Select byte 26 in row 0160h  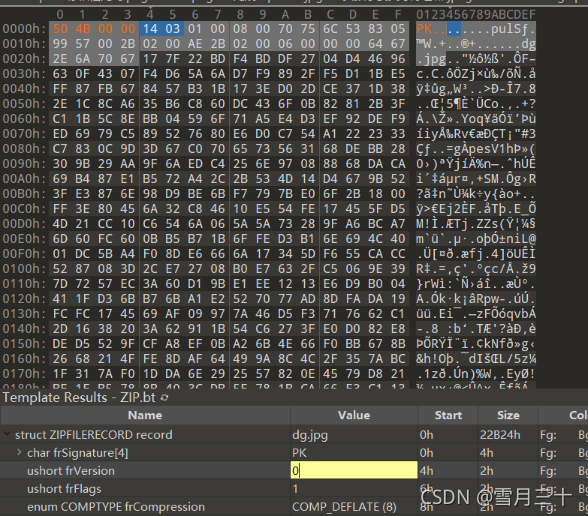pyautogui.click(x=60, y=359)
